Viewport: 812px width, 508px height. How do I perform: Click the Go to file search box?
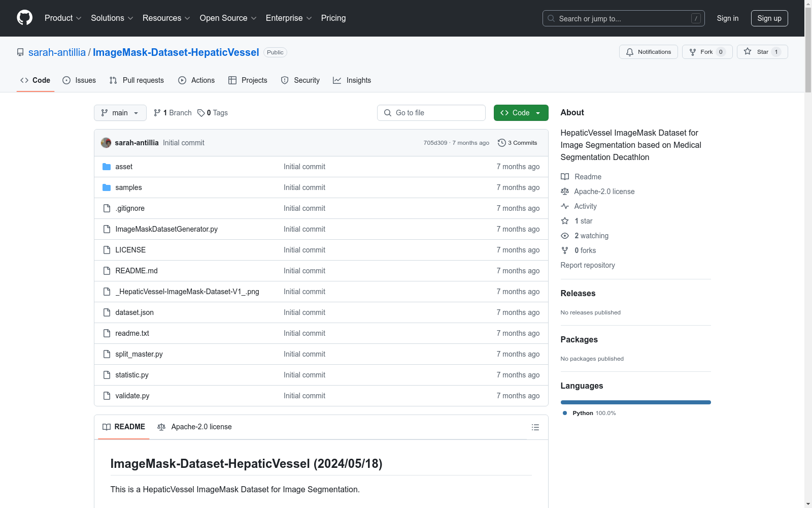(x=431, y=113)
